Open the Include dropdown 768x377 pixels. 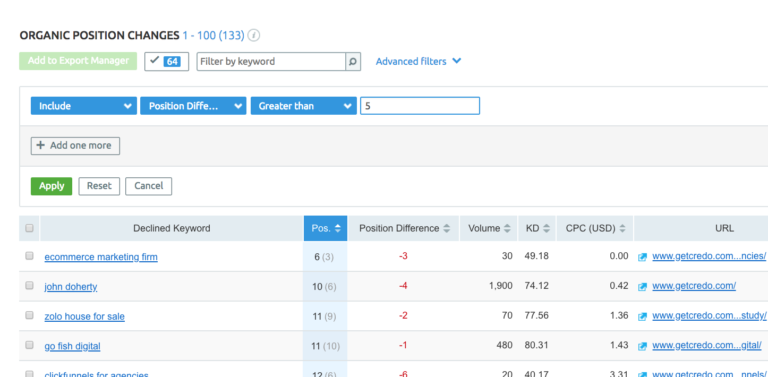point(84,106)
